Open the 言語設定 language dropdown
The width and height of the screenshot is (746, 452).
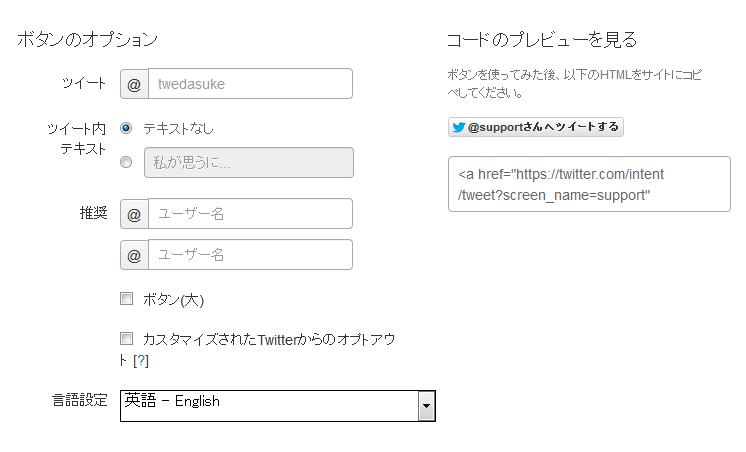pos(278,406)
